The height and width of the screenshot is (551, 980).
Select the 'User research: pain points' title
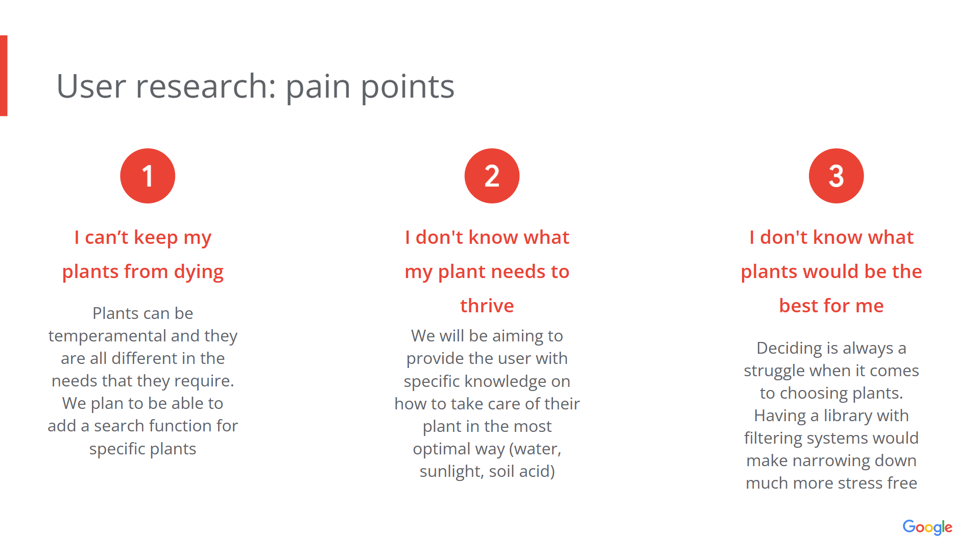[x=255, y=86]
